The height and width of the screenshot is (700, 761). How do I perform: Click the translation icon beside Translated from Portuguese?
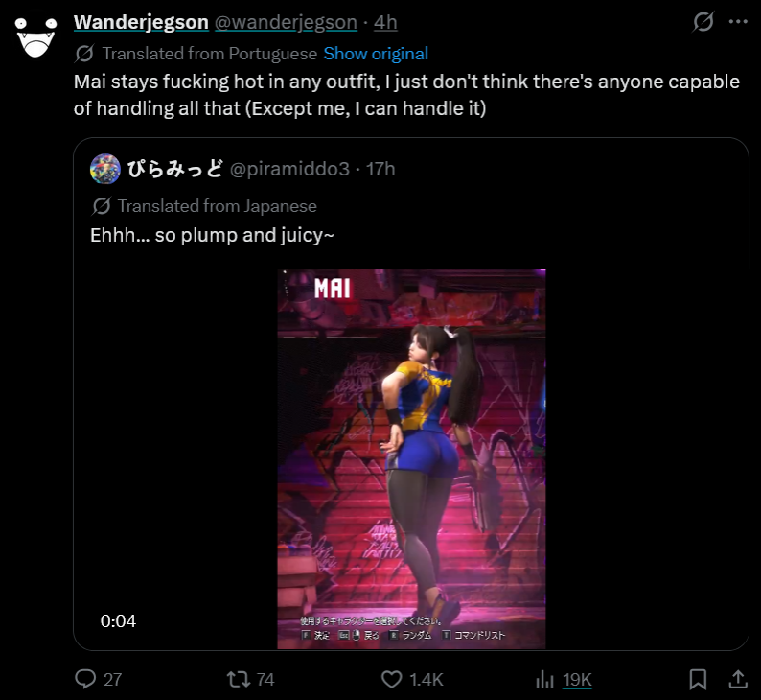pos(84,54)
